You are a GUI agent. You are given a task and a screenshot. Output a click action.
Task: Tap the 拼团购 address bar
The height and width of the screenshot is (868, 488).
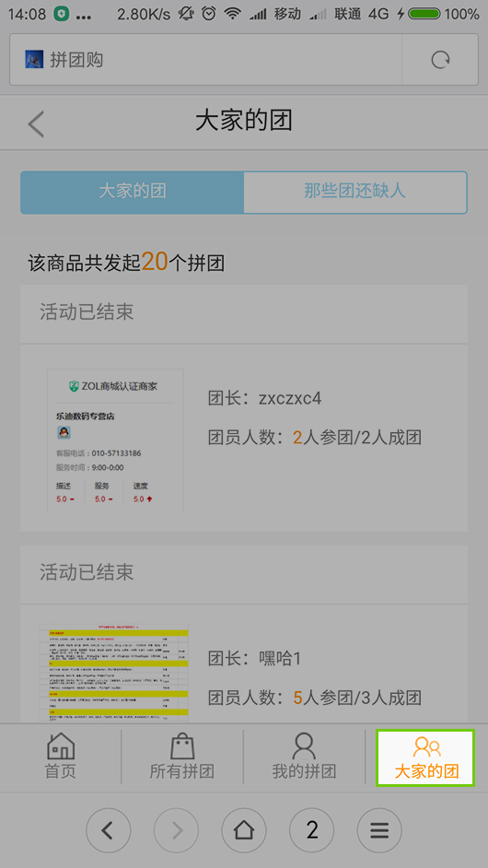[205, 60]
